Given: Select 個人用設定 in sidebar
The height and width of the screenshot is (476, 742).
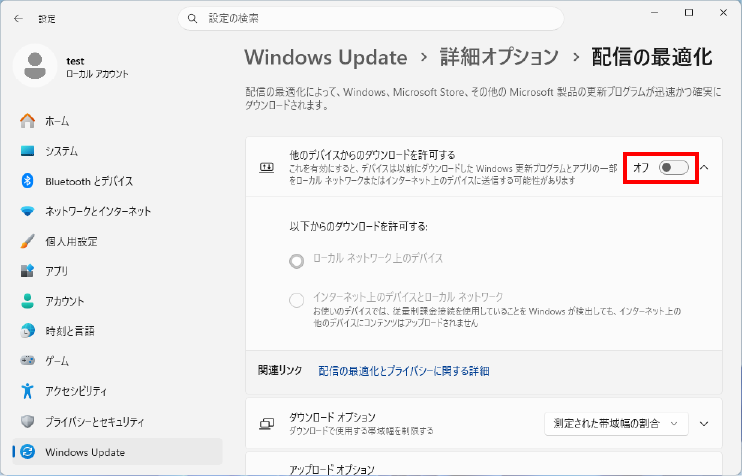Looking at the screenshot, I should pyautogui.click(x=117, y=241).
